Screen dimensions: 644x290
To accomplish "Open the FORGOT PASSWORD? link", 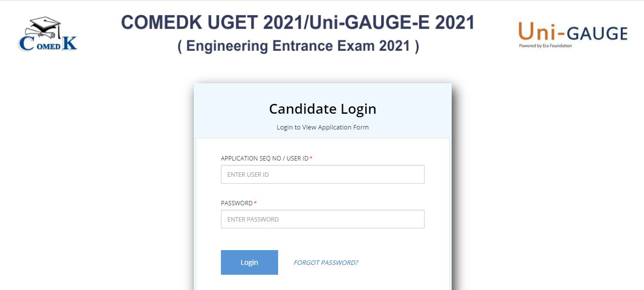I will pyautogui.click(x=325, y=262).
